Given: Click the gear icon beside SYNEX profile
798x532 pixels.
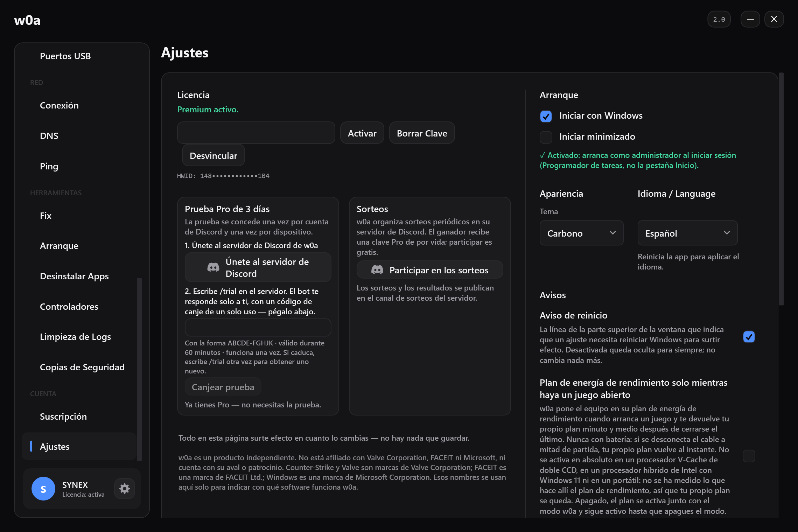Looking at the screenshot, I should (125, 489).
